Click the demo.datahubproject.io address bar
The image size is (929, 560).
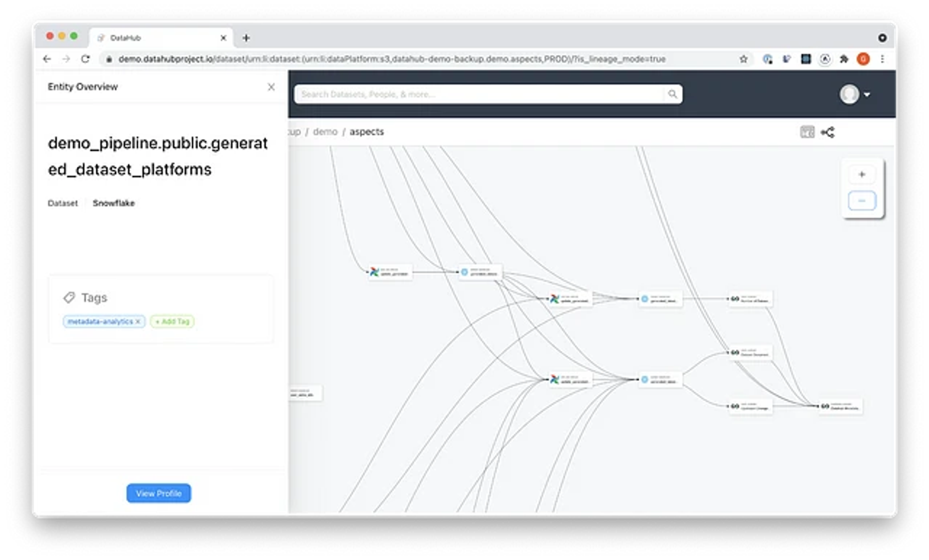[392, 59]
